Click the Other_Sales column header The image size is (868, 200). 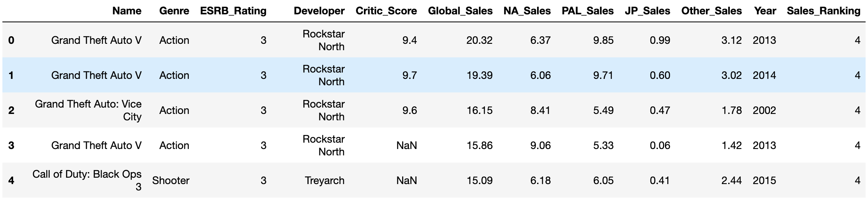click(x=712, y=11)
